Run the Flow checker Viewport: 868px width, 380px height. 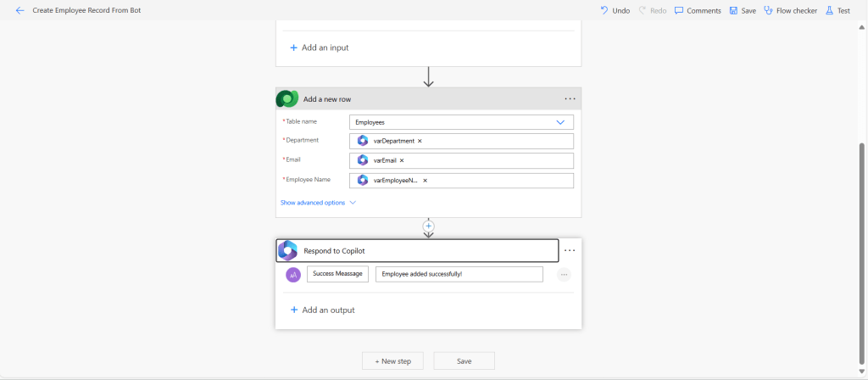coord(789,10)
